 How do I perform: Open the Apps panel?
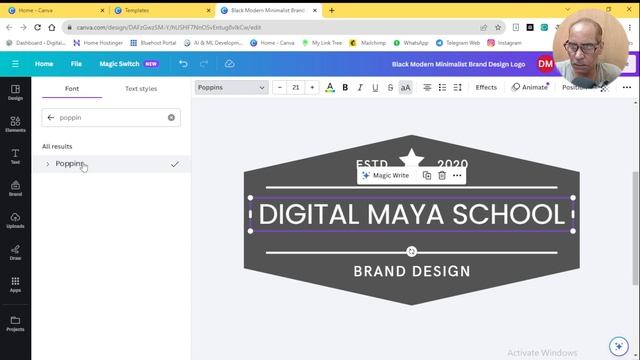click(15, 284)
